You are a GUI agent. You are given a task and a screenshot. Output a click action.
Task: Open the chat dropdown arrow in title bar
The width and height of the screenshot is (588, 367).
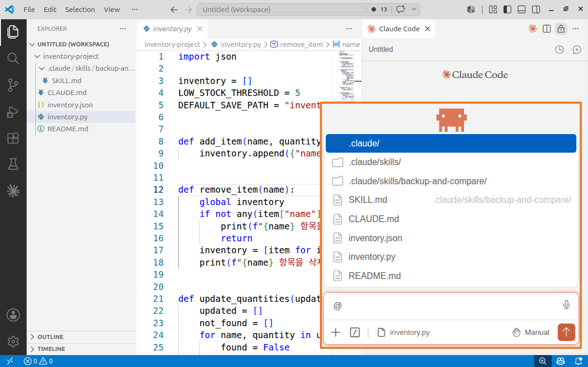point(414,9)
